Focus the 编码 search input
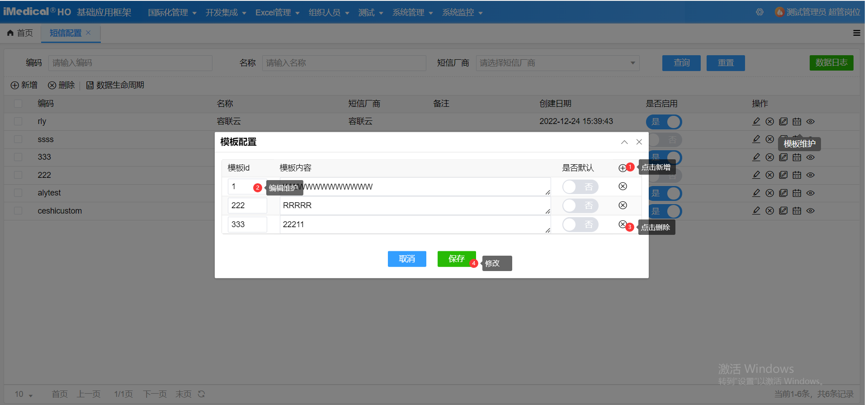Viewport: 868px width, 405px height. pos(130,63)
